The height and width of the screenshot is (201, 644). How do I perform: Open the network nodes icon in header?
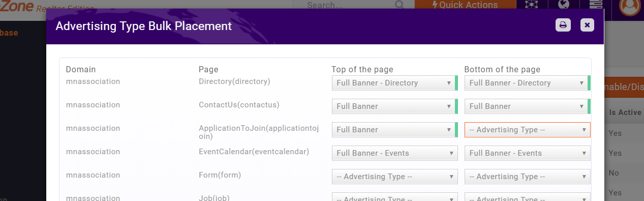[531, 5]
